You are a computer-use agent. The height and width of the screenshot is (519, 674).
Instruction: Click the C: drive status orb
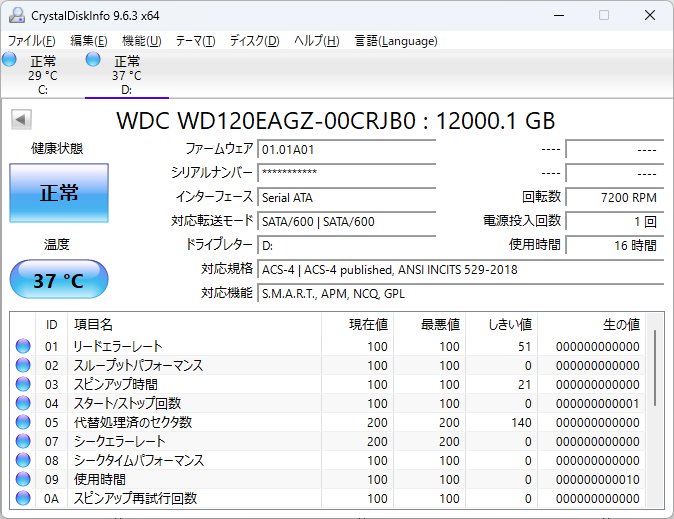click(x=10, y=60)
